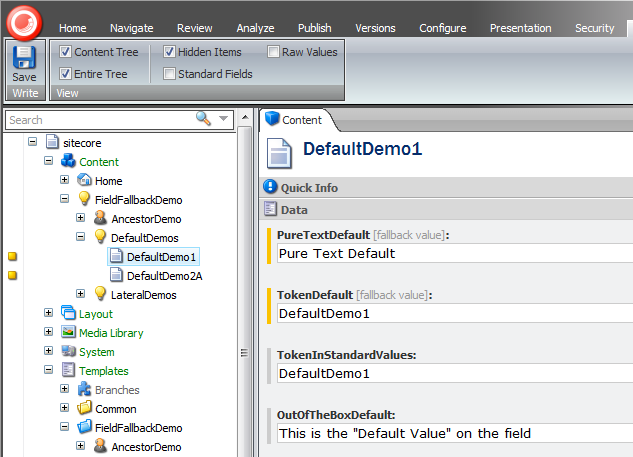Open the Home ribbon tab
633x457 pixels.
(73, 28)
